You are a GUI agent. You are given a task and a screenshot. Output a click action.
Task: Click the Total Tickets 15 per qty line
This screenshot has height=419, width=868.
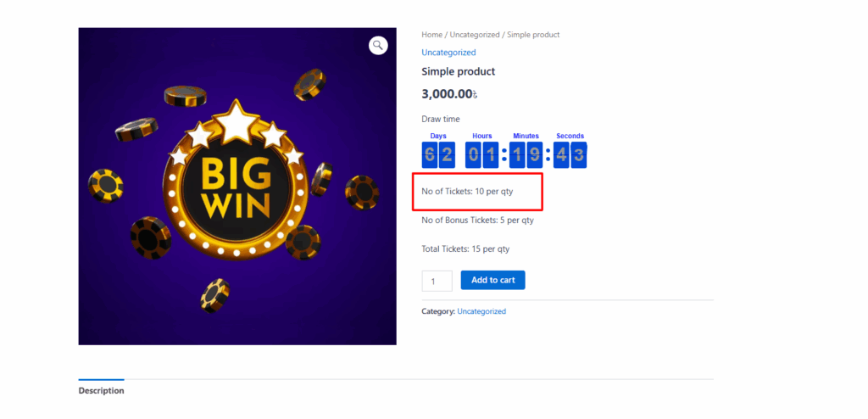pos(465,249)
